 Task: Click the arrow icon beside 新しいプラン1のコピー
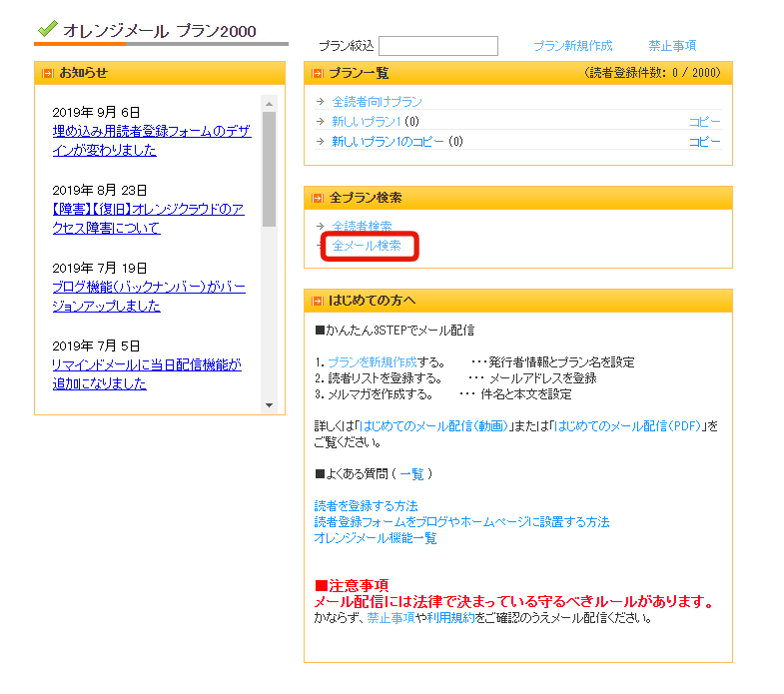(321, 142)
